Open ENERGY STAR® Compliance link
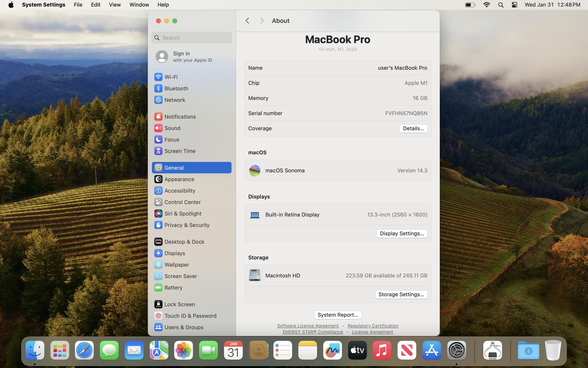588x368 pixels. click(313, 332)
